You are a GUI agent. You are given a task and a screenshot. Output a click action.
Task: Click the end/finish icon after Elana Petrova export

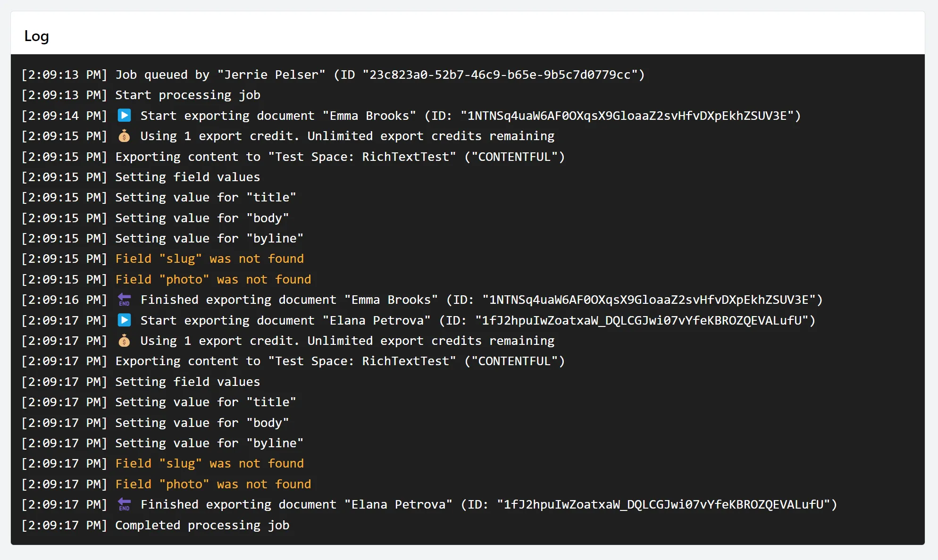(x=123, y=504)
